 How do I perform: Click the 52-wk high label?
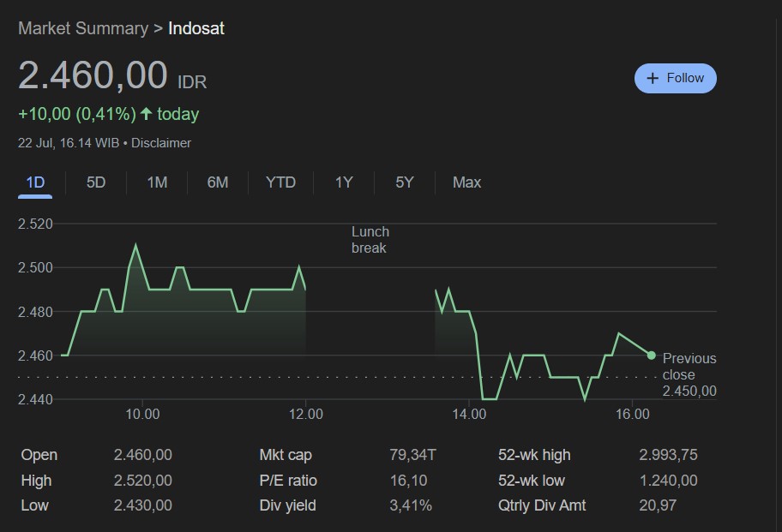coord(534,455)
